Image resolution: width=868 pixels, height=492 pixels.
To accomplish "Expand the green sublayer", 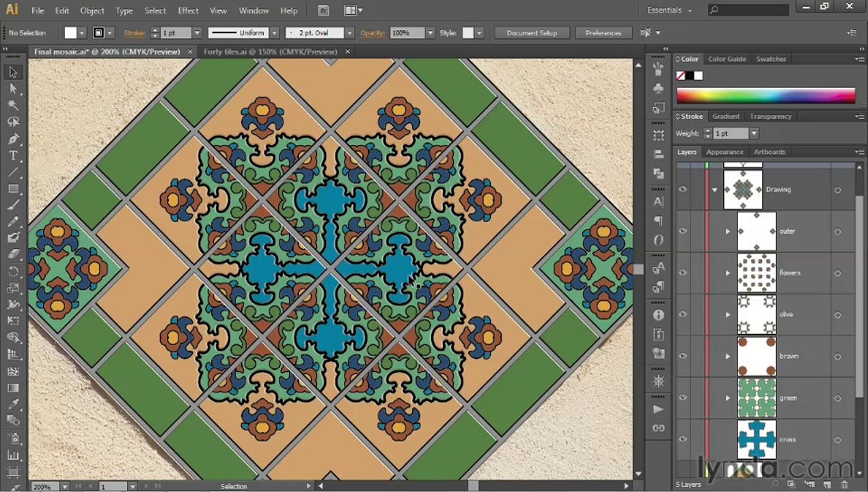I will pos(728,398).
